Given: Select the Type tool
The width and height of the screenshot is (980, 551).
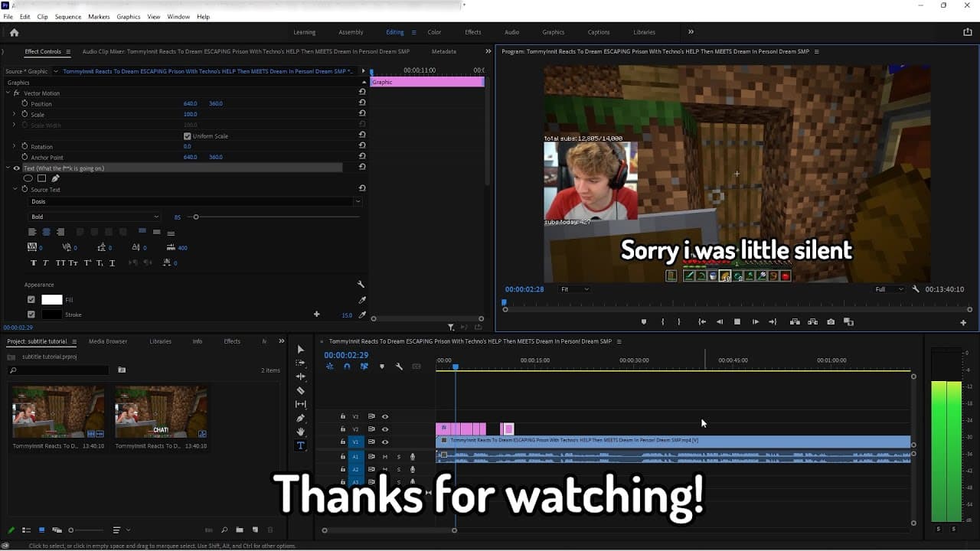Looking at the screenshot, I should click(300, 445).
